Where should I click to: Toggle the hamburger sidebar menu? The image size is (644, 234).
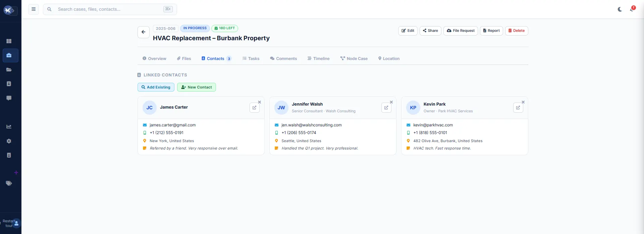[x=34, y=9]
